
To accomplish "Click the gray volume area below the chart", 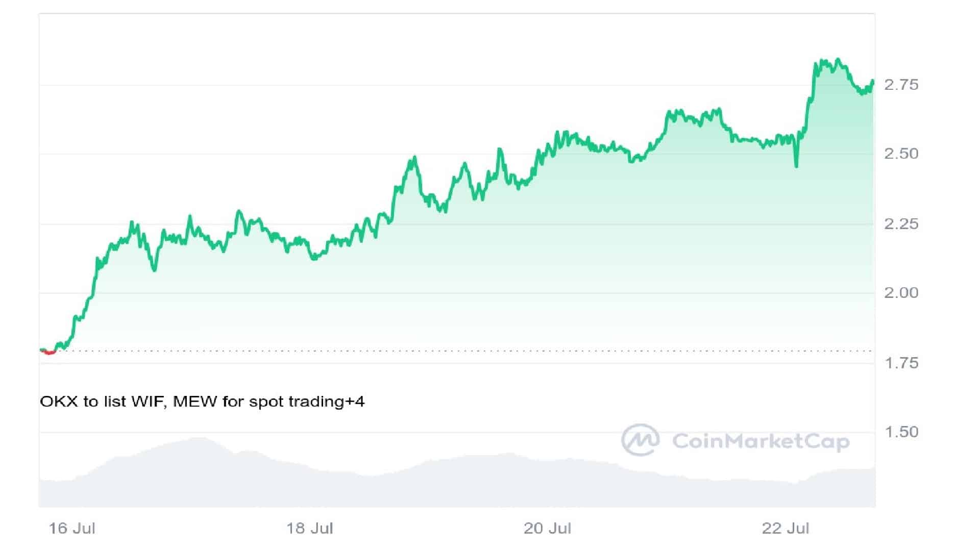I will (x=459, y=485).
